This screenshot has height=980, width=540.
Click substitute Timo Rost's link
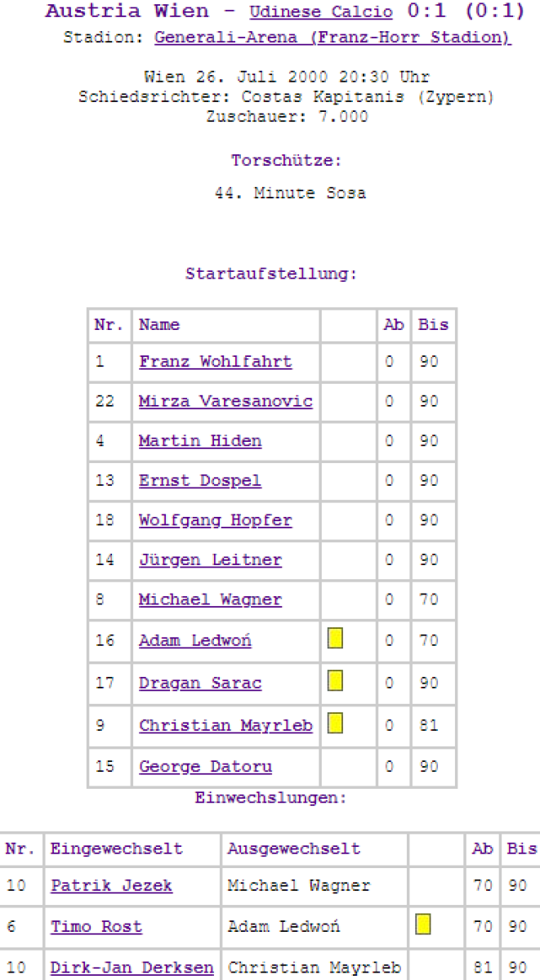96,927
